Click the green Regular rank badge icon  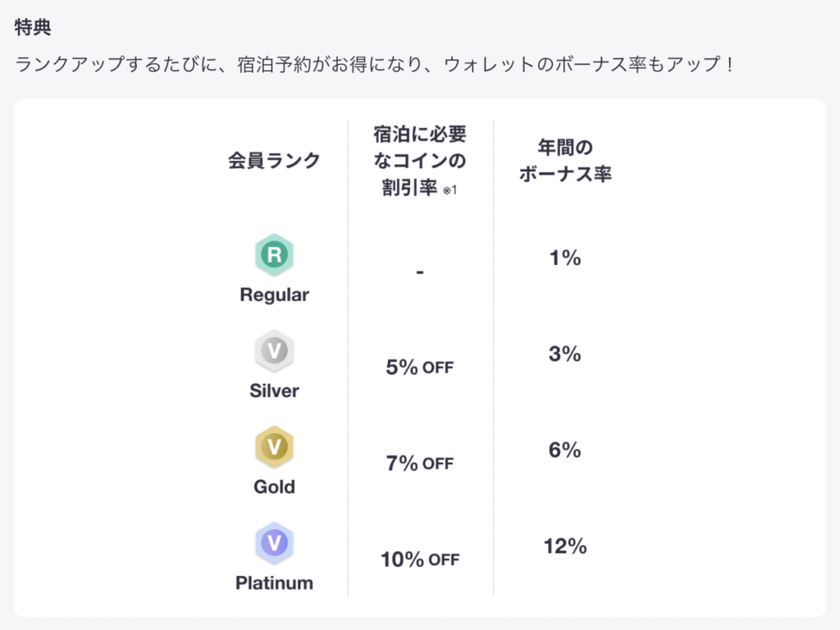(x=274, y=256)
